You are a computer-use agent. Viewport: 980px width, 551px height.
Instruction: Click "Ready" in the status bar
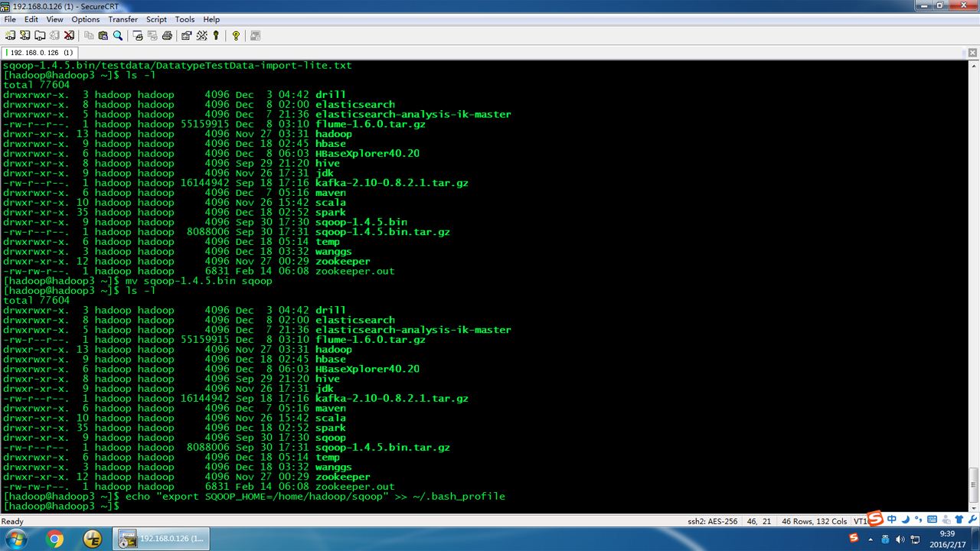pyautogui.click(x=12, y=521)
